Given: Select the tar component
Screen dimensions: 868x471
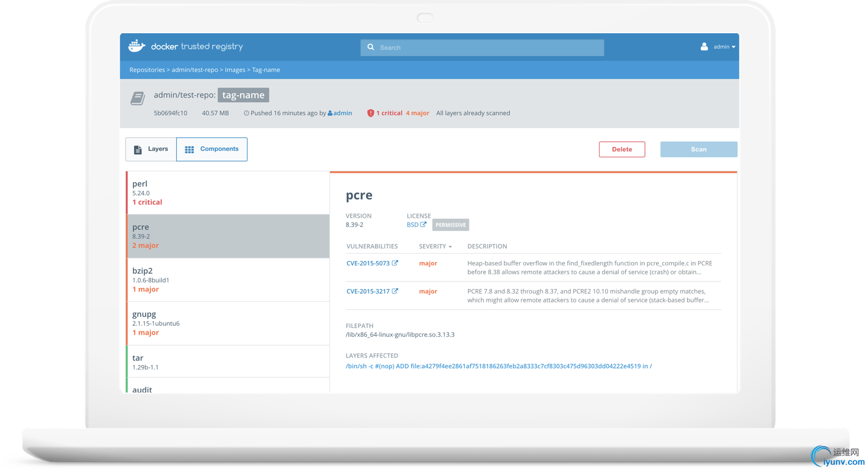Looking at the screenshot, I should point(228,362).
